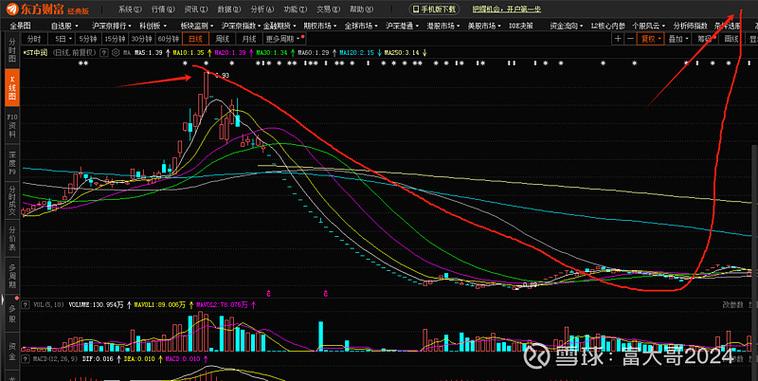Open 深度F9 in left sidebar
Image resolution: width=758 pixels, height=381 pixels.
[12, 162]
